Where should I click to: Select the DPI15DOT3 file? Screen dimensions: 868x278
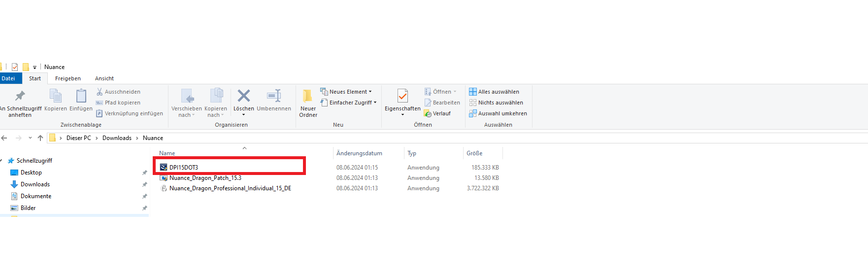(x=184, y=168)
